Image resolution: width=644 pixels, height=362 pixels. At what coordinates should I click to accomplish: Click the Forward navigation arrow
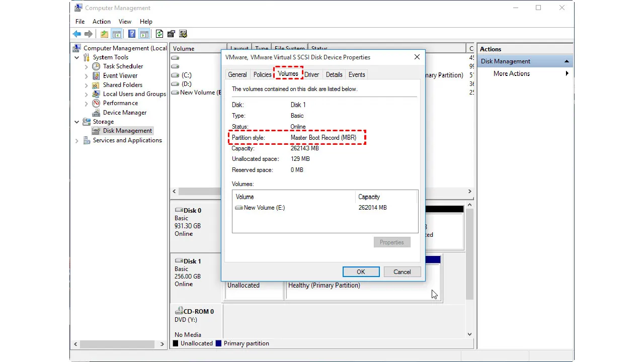click(89, 33)
